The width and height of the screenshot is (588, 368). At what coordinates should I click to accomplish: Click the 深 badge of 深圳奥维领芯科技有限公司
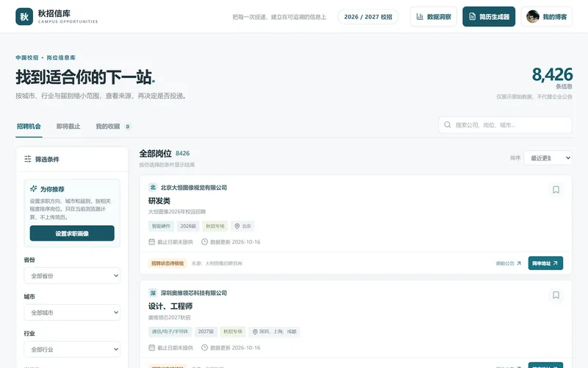153,293
